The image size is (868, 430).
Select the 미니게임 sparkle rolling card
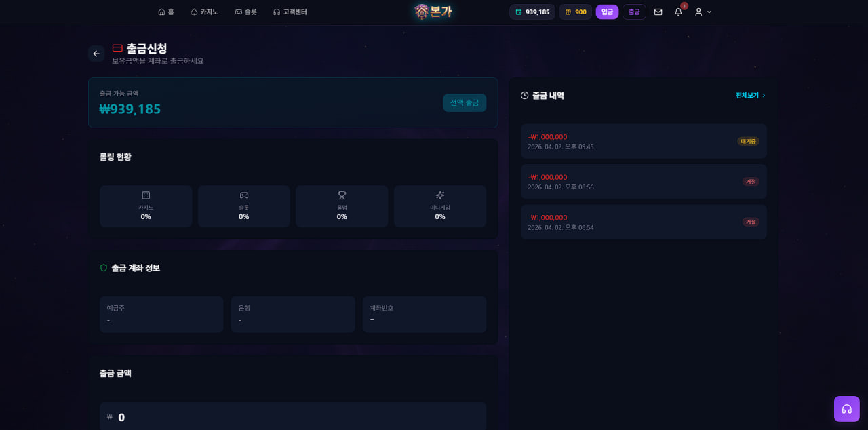coord(439,206)
